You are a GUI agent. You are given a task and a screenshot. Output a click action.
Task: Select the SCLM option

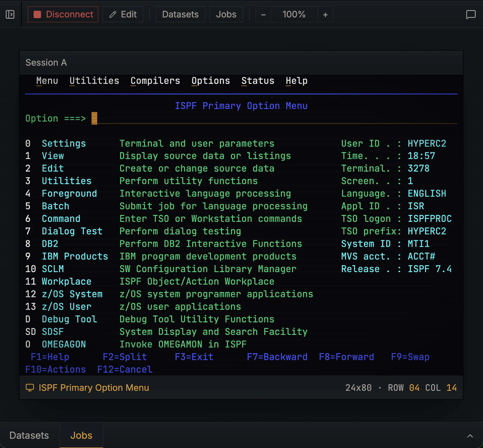click(53, 269)
